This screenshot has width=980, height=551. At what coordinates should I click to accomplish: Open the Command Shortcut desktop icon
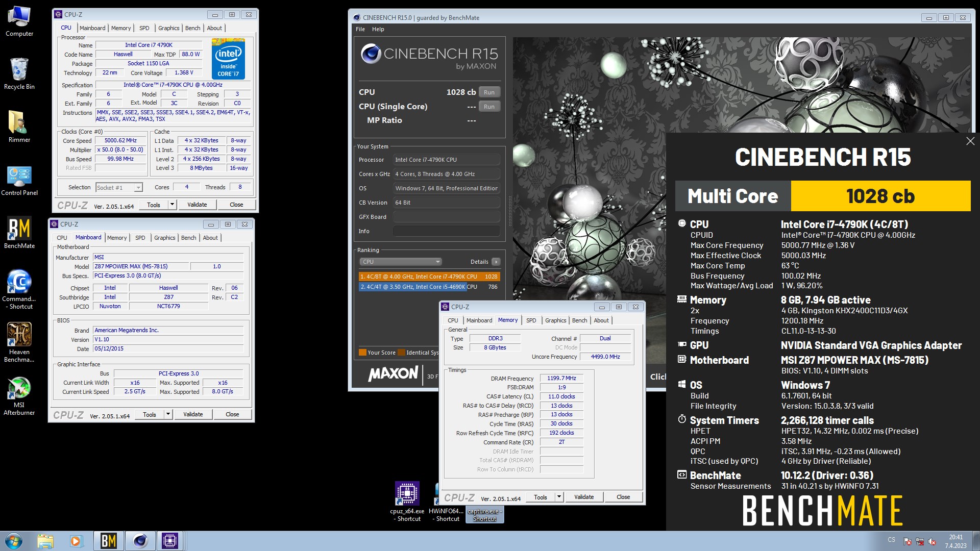click(19, 289)
